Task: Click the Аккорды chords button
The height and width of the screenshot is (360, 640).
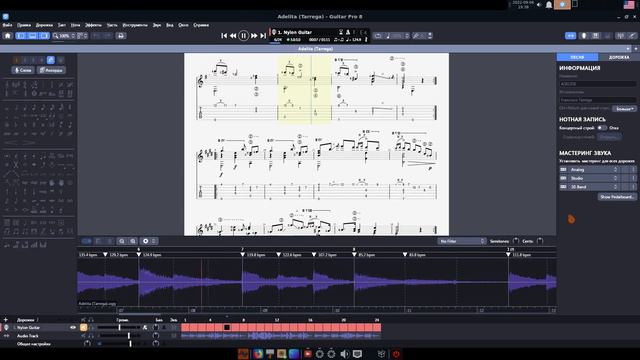Action: pos(51,70)
